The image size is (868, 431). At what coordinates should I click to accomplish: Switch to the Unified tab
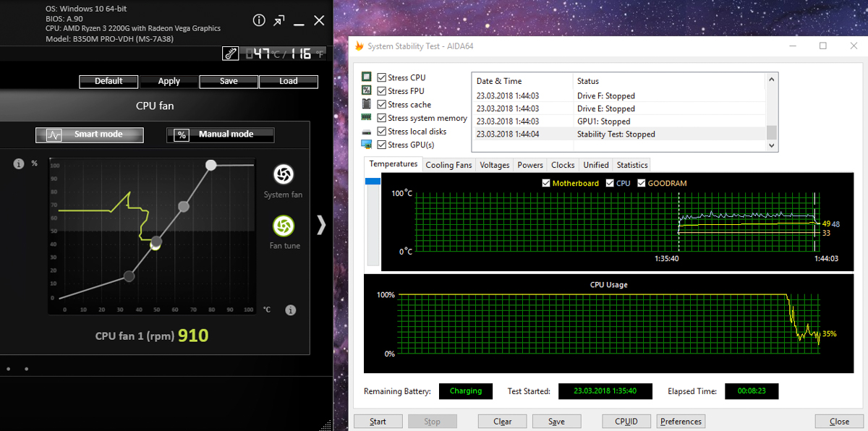[596, 165]
